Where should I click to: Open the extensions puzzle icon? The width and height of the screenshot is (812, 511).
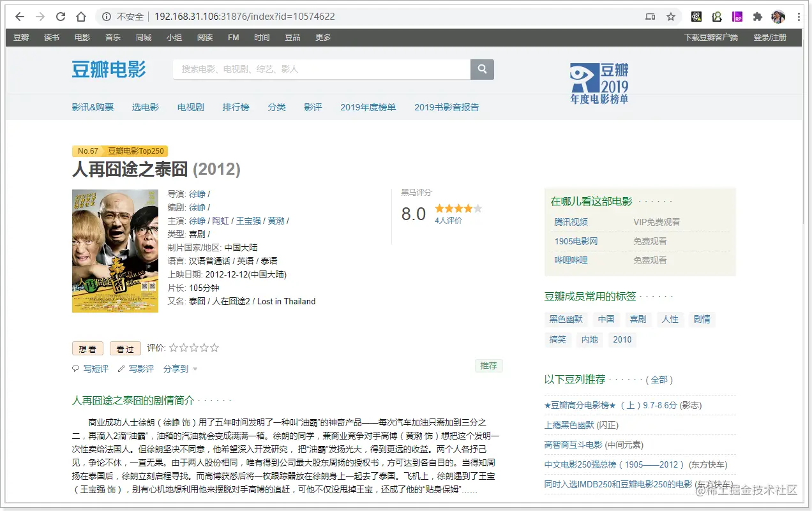(x=758, y=17)
